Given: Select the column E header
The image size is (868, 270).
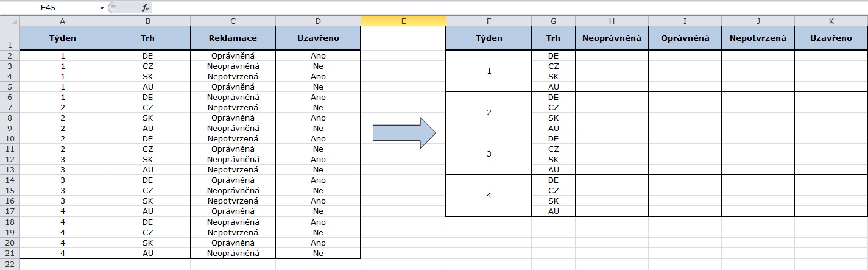Looking at the screenshot, I should pyautogui.click(x=403, y=21).
